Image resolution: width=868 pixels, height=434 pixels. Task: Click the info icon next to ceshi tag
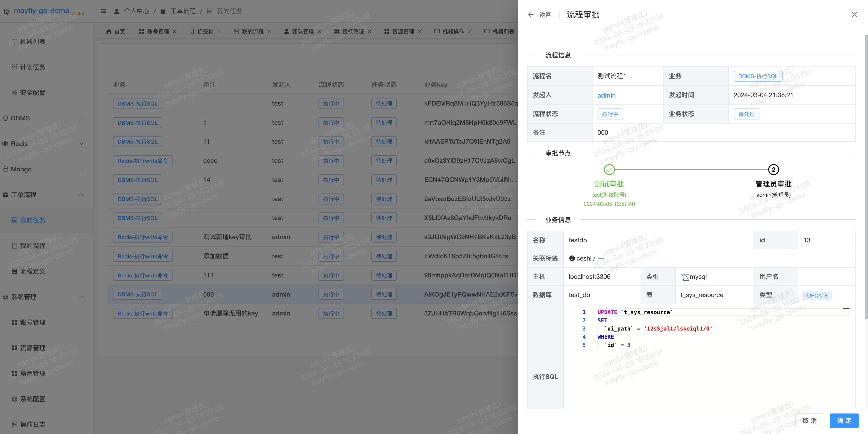[x=572, y=258]
